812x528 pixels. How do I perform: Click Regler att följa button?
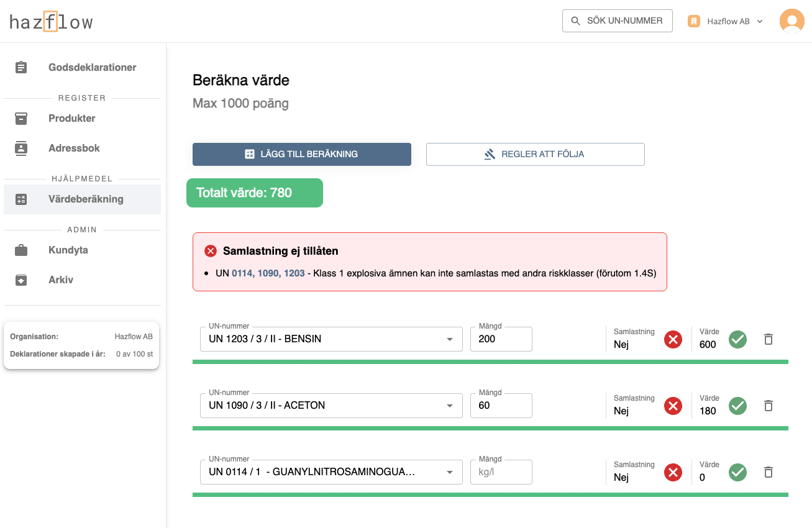tap(535, 154)
